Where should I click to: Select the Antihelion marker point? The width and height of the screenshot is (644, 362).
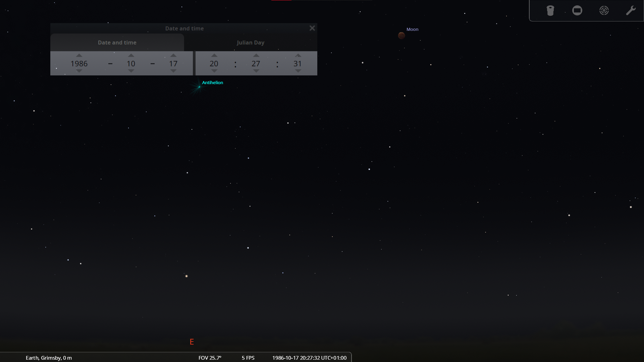[x=199, y=87]
